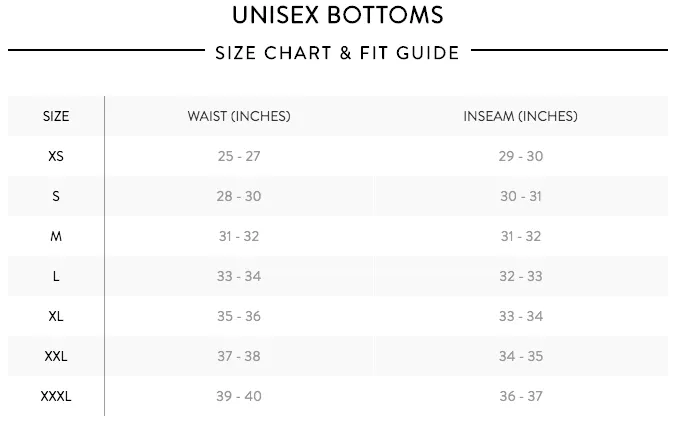Select the WAIST (INCHES) column header
The width and height of the screenshot is (680, 428).
239,116
